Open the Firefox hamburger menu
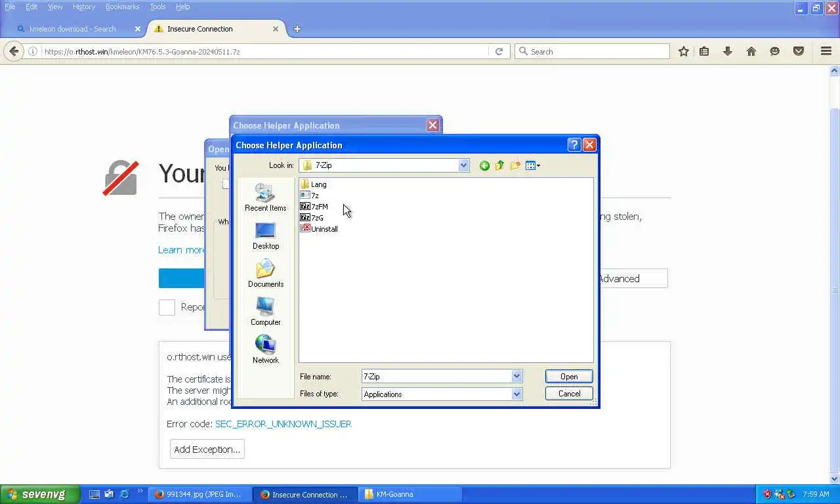Screen dimensions: 840x504 [x=826, y=51]
